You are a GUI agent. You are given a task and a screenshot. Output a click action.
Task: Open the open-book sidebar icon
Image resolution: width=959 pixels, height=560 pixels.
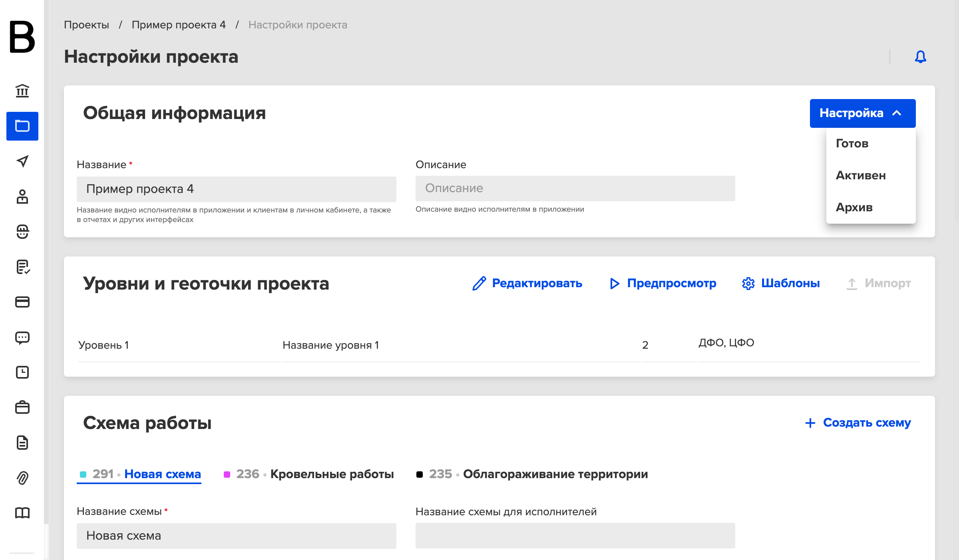(x=22, y=513)
